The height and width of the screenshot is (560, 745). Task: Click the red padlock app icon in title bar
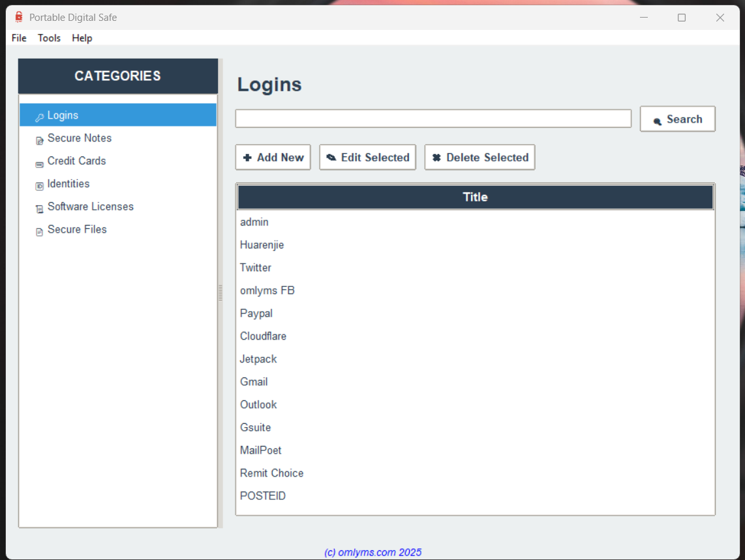pos(18,18)
